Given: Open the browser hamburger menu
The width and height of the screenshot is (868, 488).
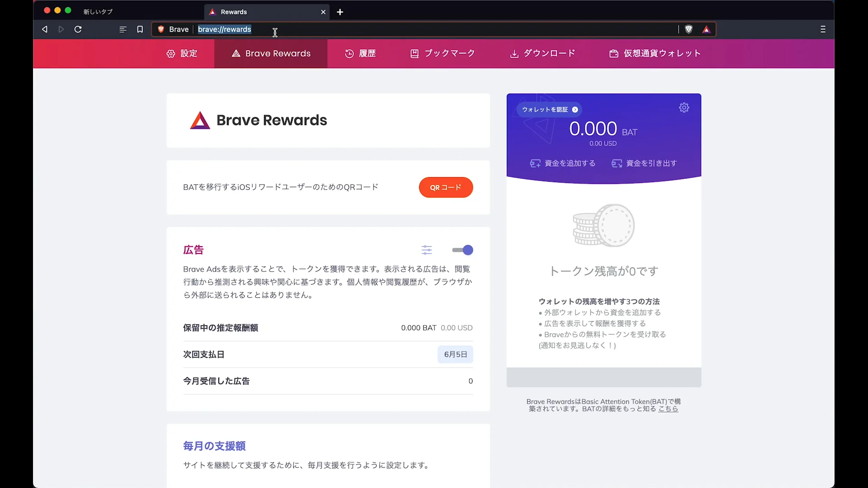Looking at the screenshot, I should pos(822,29).
